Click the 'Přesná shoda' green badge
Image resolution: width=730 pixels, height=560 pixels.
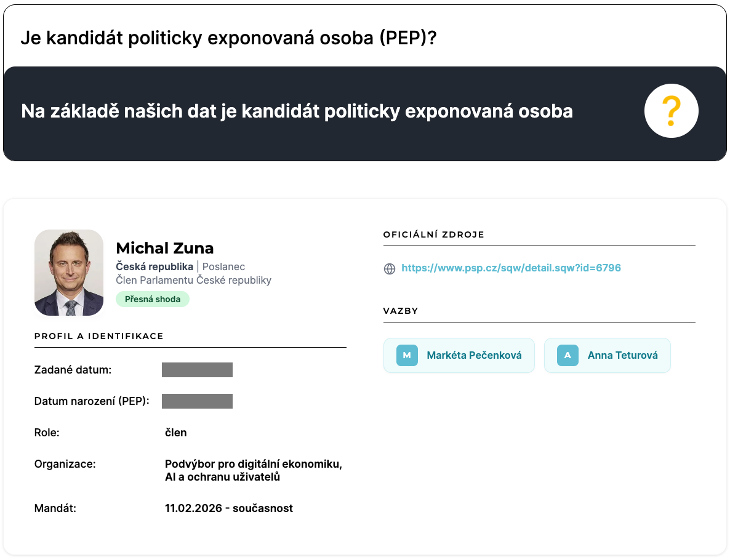(x=153, y=299)
